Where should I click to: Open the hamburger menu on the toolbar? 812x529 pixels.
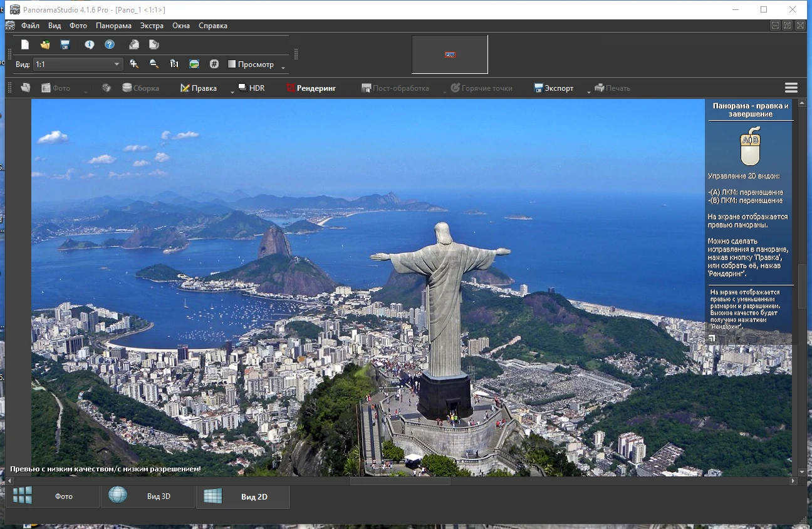pos(791,88)
